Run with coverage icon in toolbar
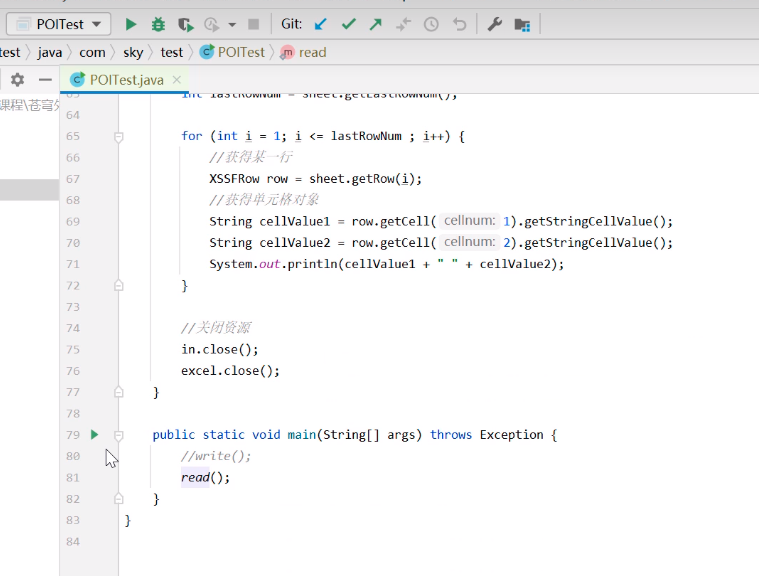Image resolution: width=759 pixels, height=576 pixels. [185, 24]
